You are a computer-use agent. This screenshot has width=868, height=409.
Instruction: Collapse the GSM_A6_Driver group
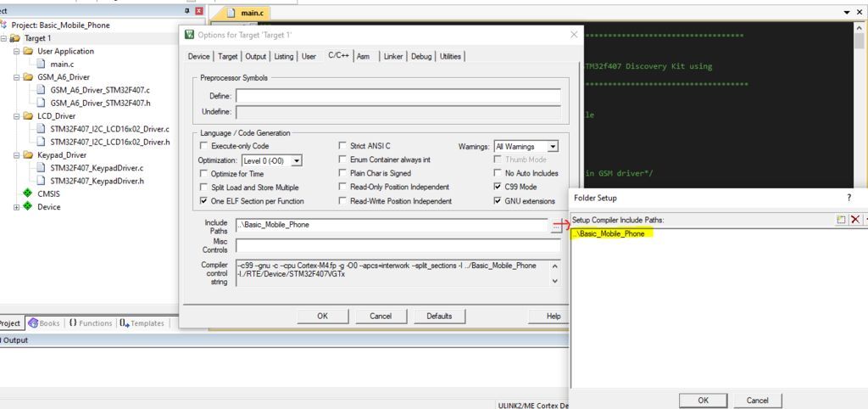16,77
